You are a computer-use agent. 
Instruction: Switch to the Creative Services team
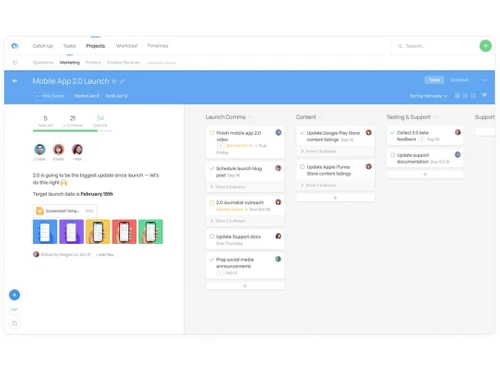click(x=123, y=63)
